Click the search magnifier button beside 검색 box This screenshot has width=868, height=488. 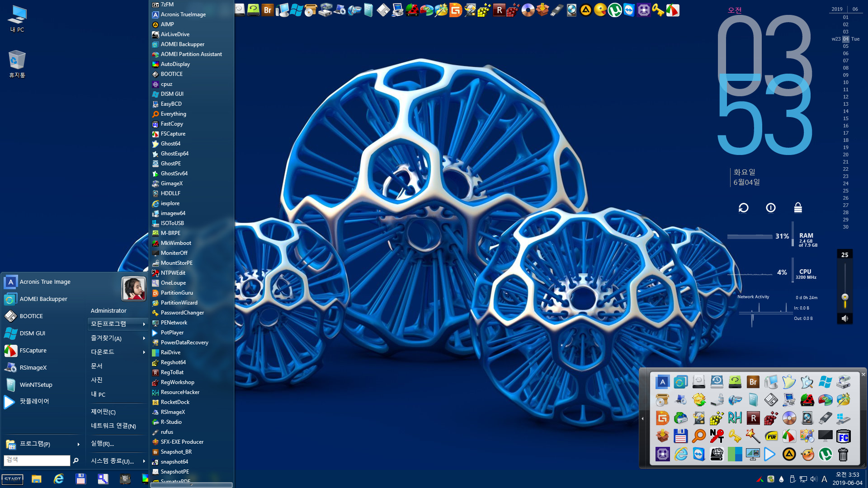pos(75,460)
